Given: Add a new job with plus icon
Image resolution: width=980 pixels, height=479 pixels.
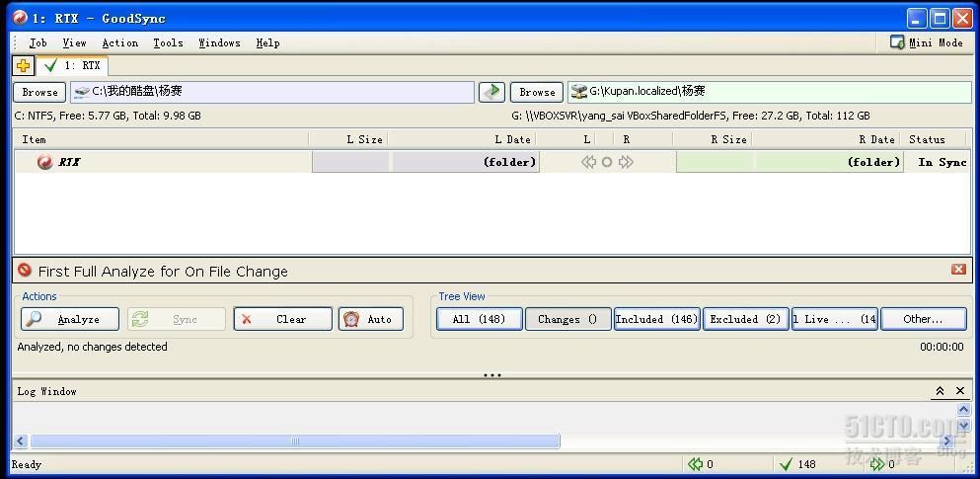Looking at the screenshot, I should pos(23,65).
